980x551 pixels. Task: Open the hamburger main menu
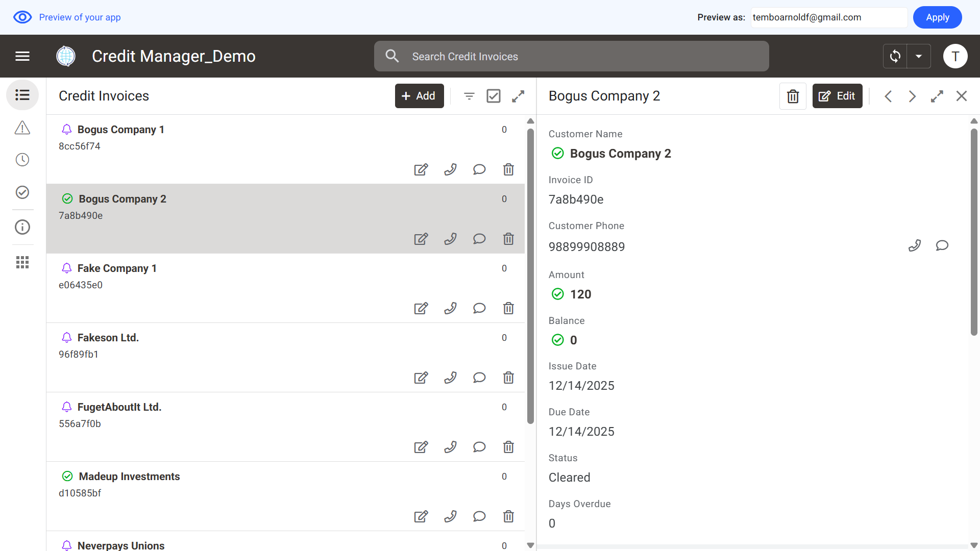point(22,56)
